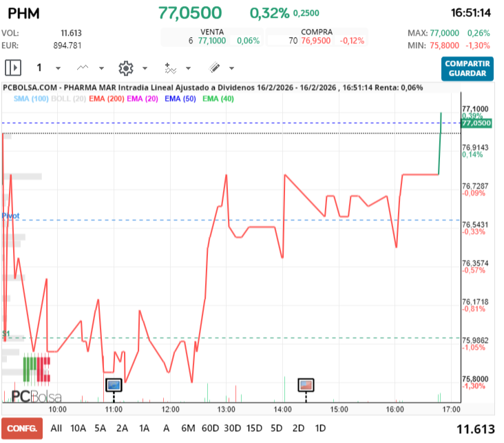Click the S1 support level label
504x443 pixels.
coord(6,333)
